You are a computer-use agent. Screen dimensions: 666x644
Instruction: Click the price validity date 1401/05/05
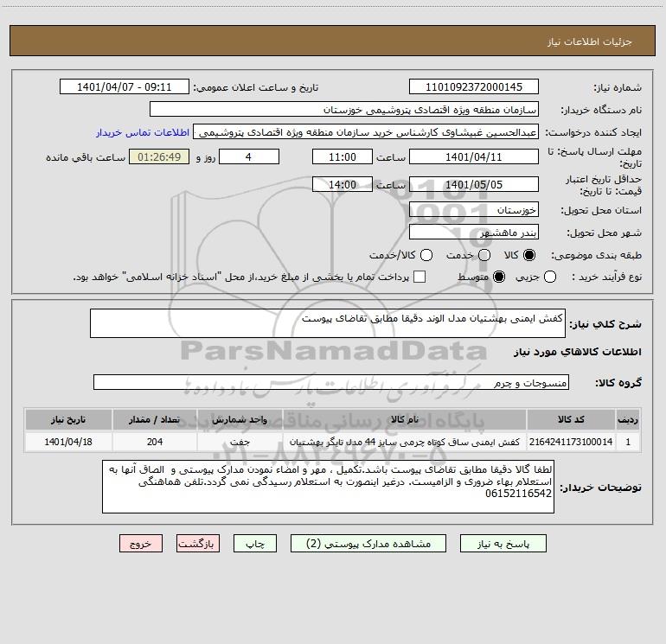pos(474,184)
